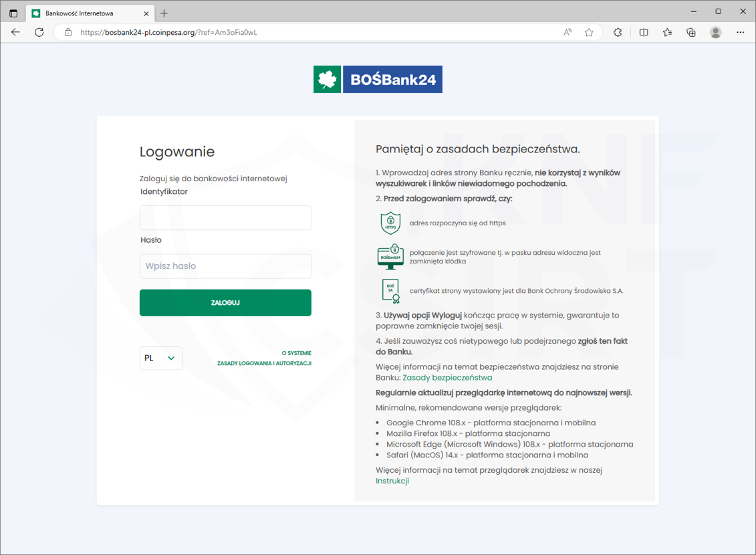Open Read Aloud from address bar
756x555 pixels.
tap(568, 32)
